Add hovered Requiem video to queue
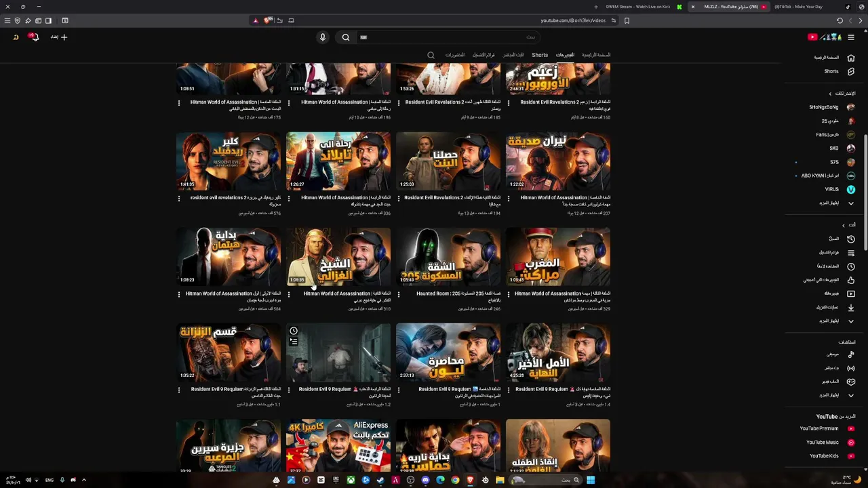Viewport: 868px width, 488px height. [x=294, y=342]
